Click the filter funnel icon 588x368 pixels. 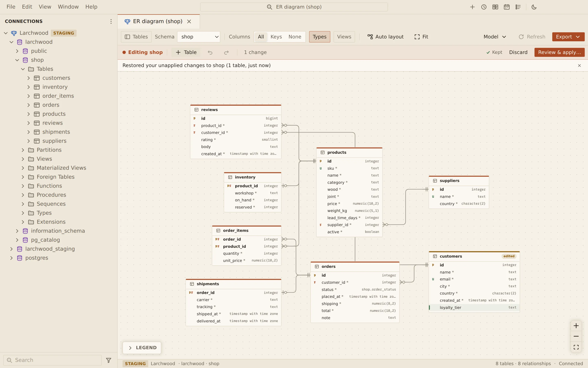click(109, 360)
